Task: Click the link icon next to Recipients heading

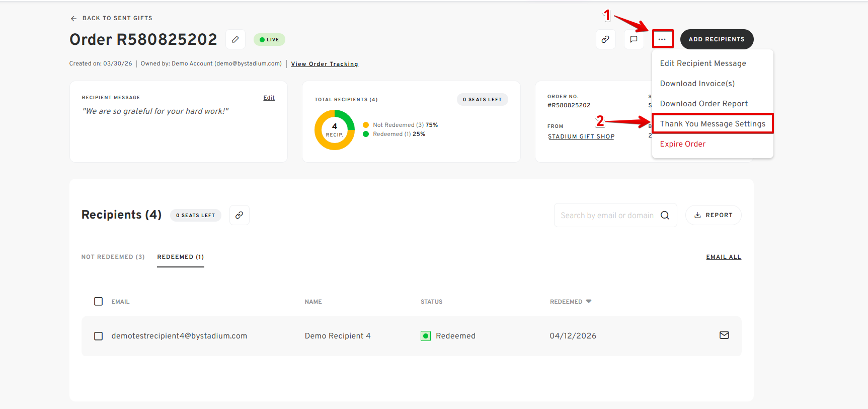Action: point(240,215)
